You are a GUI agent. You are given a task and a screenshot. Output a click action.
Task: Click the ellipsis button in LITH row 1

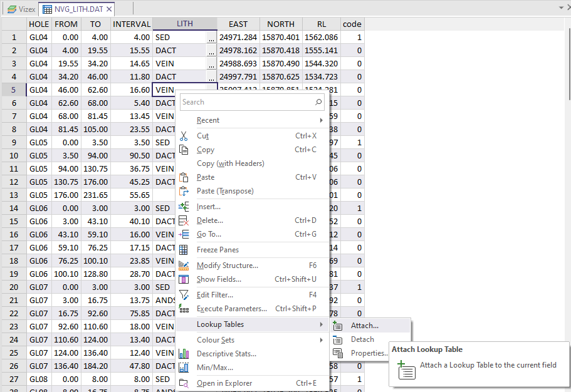pyautogui.click(x=211, y=38)
